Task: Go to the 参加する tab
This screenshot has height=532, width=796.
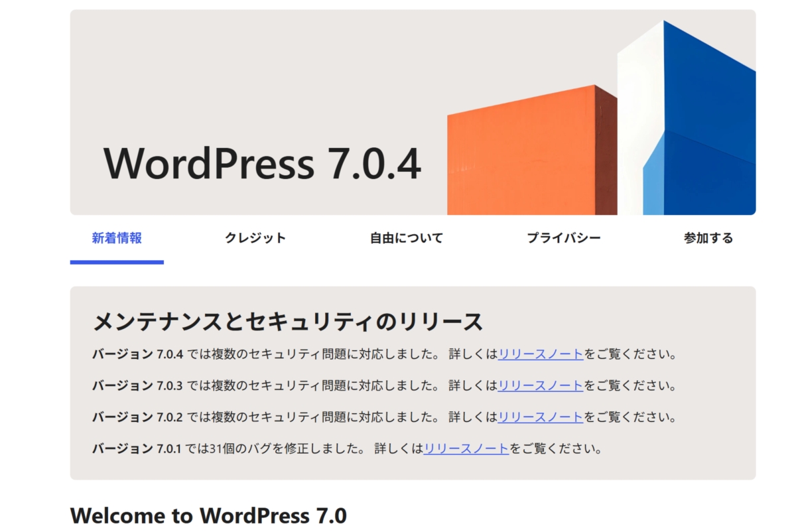Action: (x=708, y=238)
